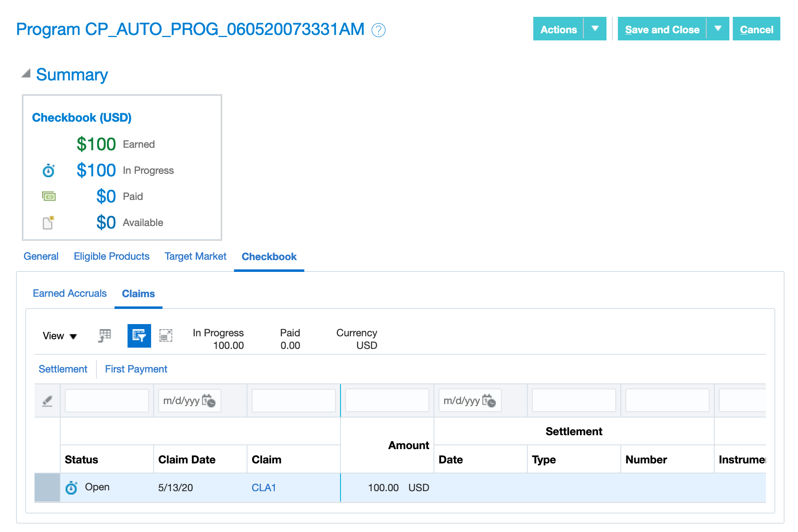Expand the Save and Close dropdown
The width and height of the screenshot is (798, 532).
tap(718, 29)
